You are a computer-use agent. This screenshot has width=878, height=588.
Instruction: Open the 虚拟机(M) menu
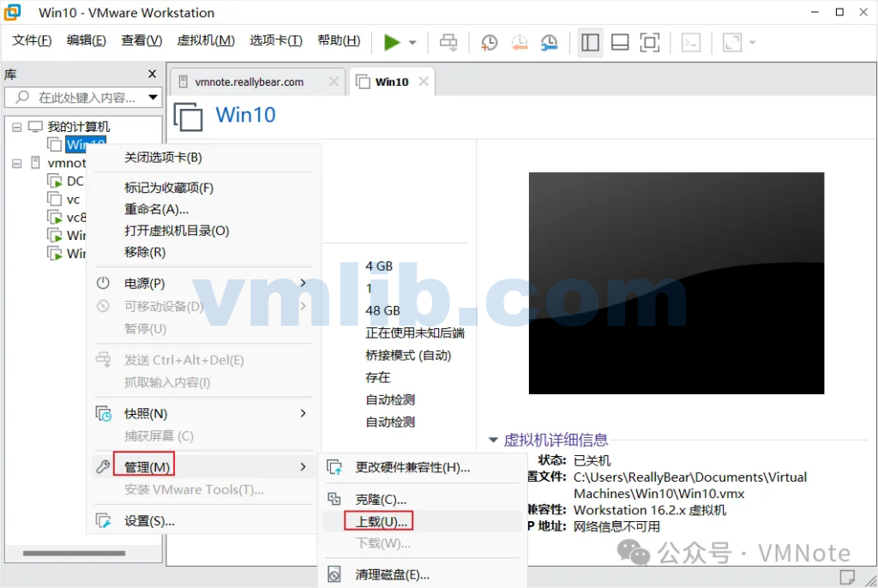click(206, 40)
